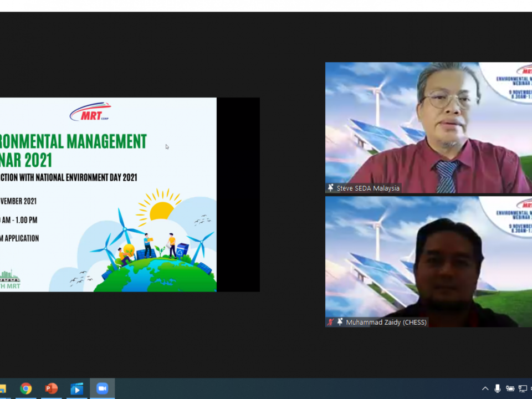The height and width of the screenshot is (399, 532).
Task: Click the network tray icon
Action: [523, 388]
